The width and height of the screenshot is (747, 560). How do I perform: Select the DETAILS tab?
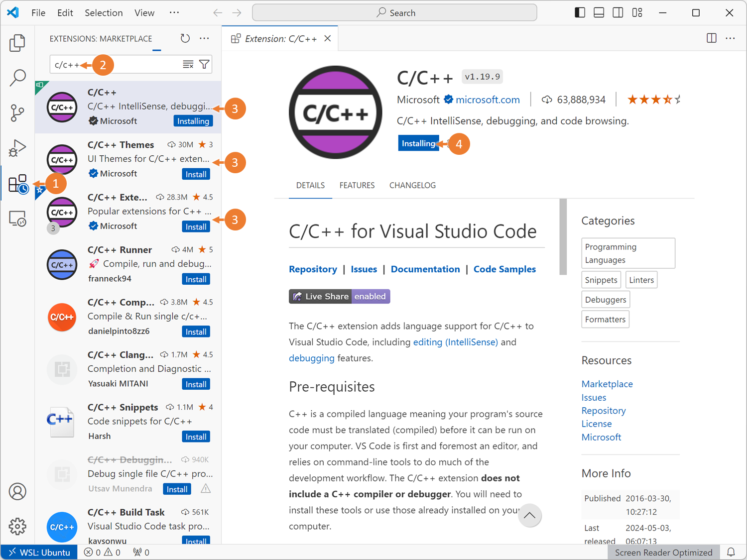pyautogui.click(x=310, y=185)
